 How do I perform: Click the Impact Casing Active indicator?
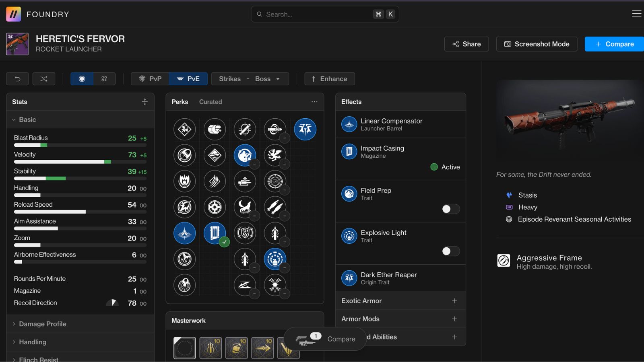(445, 167)
